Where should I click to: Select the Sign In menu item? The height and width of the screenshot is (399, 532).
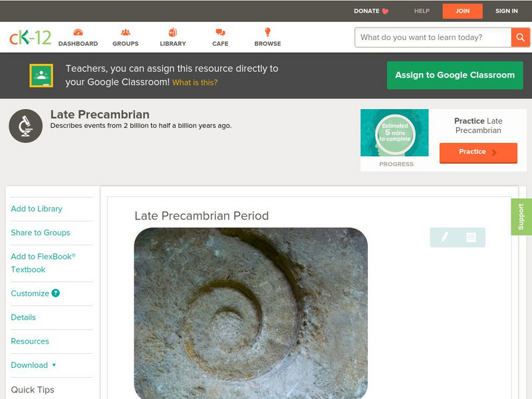point(506,11)
